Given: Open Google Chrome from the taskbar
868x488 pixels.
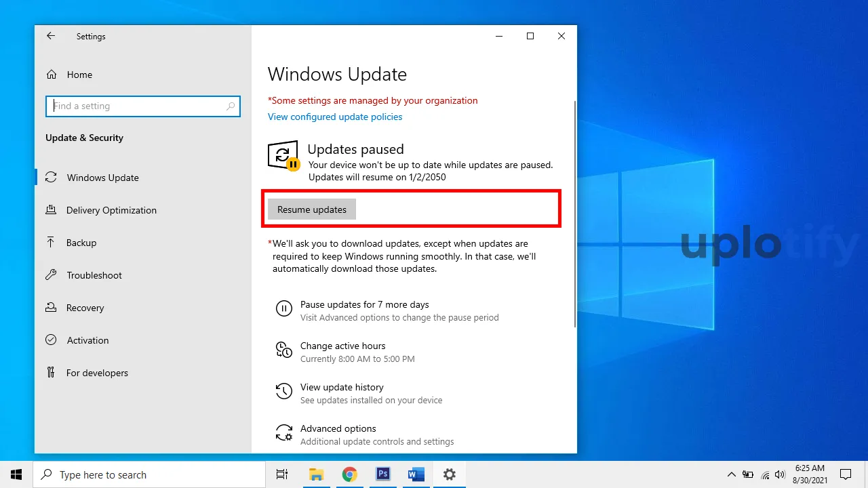Looking at the screenshot, I should click(x=350, y=474).
